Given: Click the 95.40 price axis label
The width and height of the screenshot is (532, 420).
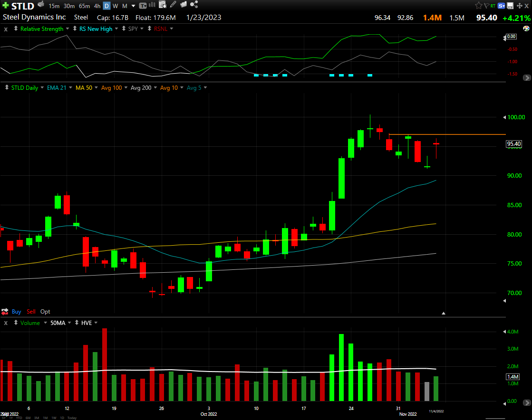Looking at the screenshot, I should (x=513, y=144).
